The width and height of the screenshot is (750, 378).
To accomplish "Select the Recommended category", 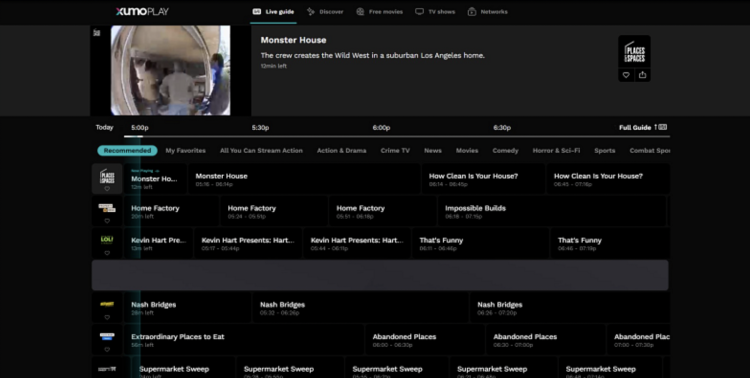I will [127, 151].
